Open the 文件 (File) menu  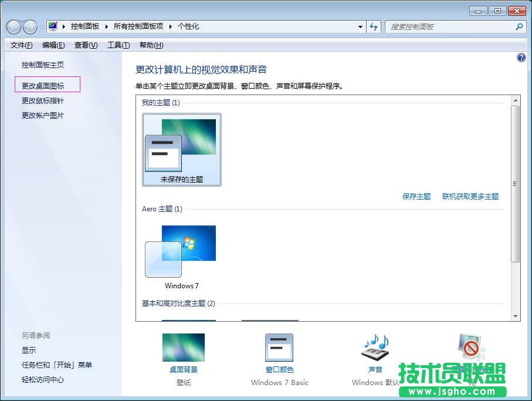(21, 45)
